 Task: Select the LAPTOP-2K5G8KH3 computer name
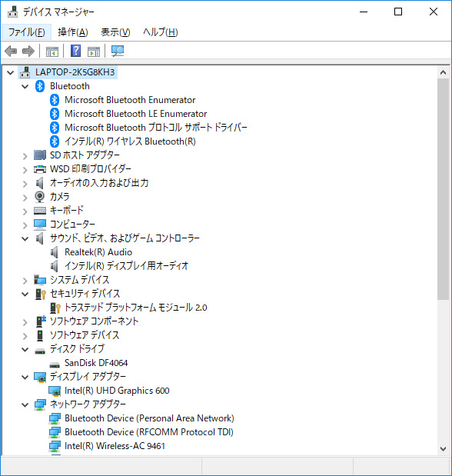(x=75, y=72)
